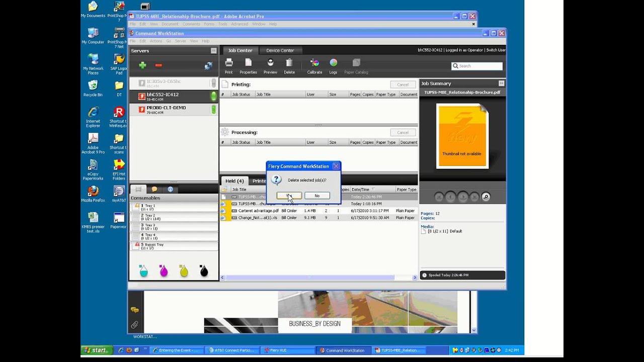Viewport: 644px width, 362px height.
Task: Select the Change_Not...al(1).xls job
Action: (x=319, y=218)
